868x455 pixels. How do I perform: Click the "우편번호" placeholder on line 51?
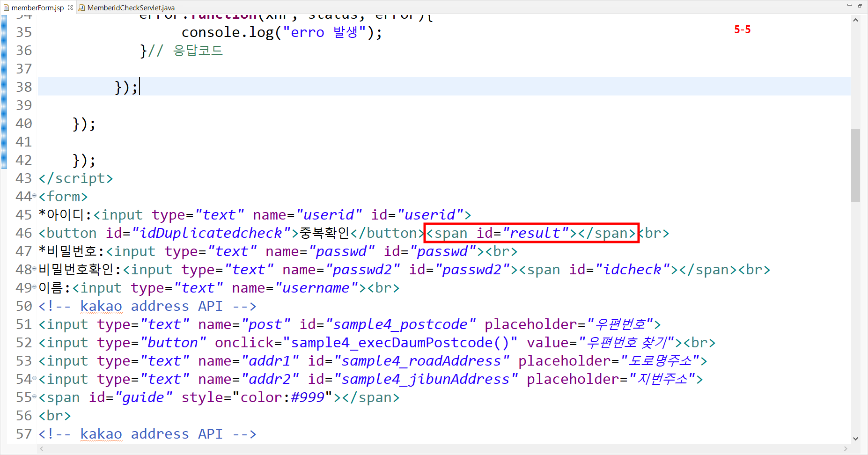[620, 324]
